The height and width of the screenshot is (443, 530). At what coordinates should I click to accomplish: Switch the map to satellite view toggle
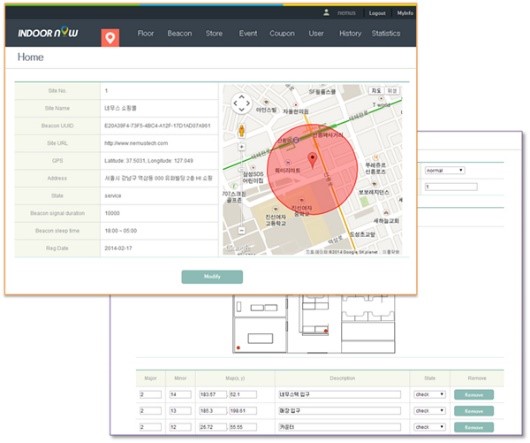(x=392, y=91)
